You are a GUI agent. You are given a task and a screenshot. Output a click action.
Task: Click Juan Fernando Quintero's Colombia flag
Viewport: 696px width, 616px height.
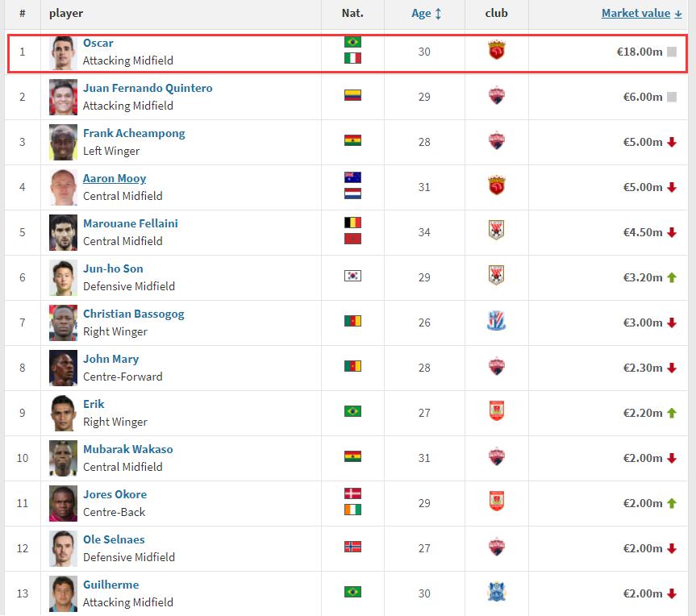[x=352, y=95]
